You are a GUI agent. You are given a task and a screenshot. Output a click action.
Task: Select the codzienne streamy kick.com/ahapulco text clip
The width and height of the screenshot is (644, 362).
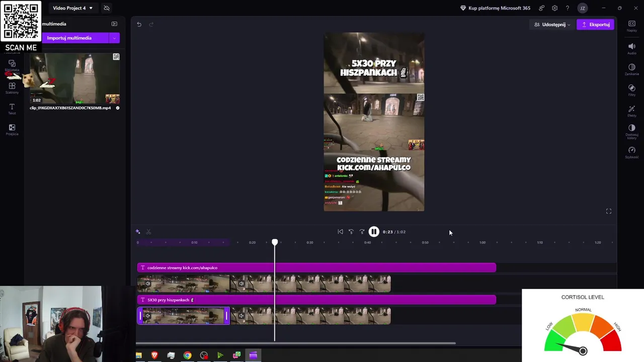coord(316,267)
